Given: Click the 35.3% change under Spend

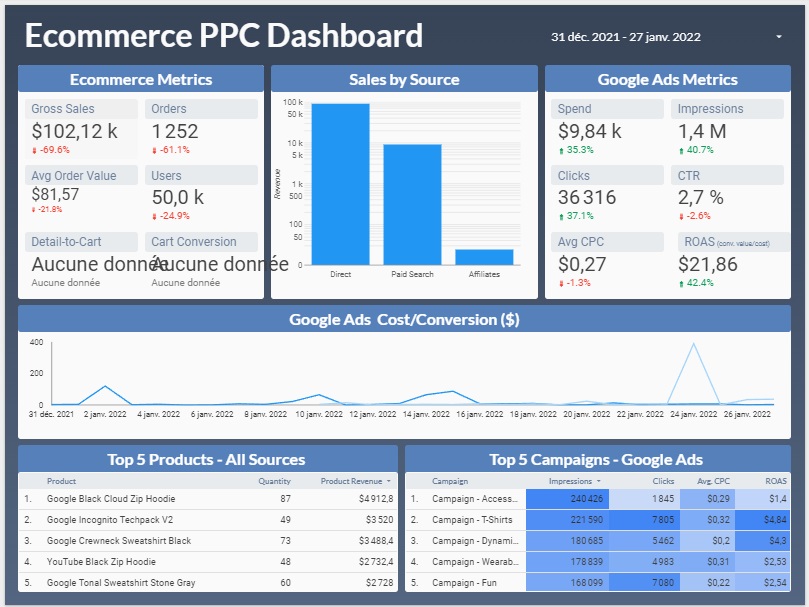Looking at the screenshot, I should pyautogui.click(x=576, y=150).
